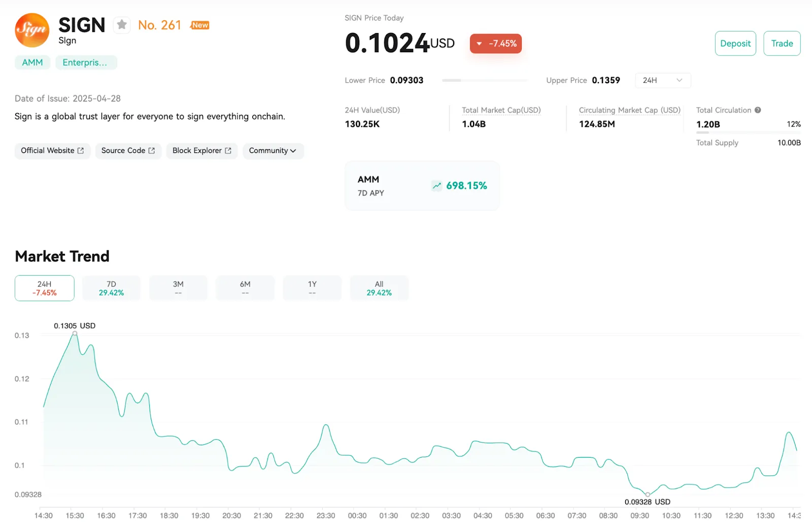The width and height of the screenshot is (812, 524).
Task: Click the Total Supply 10.00B value
Action: click(x=789, y=143)
